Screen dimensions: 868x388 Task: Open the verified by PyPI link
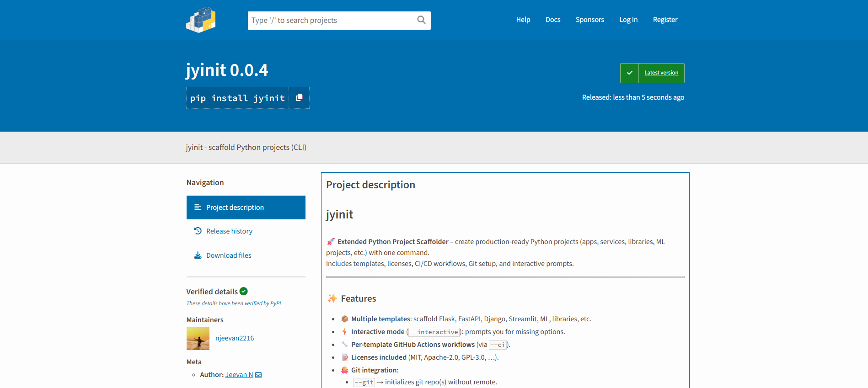tap(263, 303)
